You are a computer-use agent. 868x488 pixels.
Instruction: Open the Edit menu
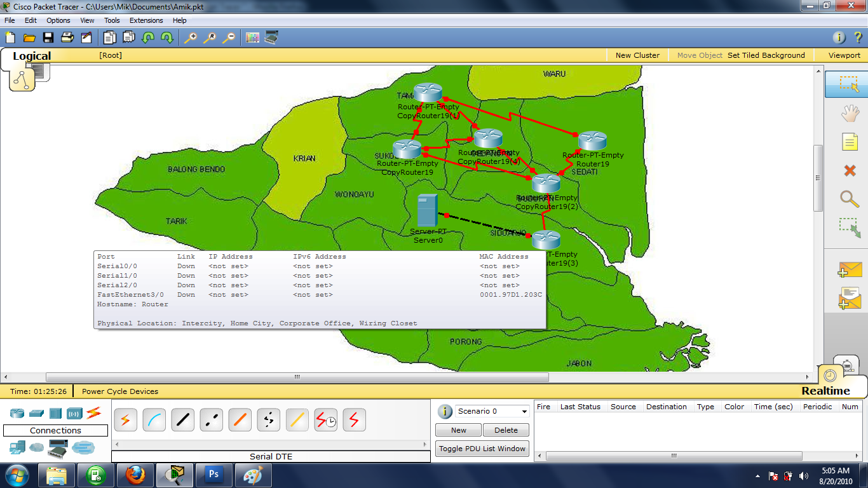point(31,20)
